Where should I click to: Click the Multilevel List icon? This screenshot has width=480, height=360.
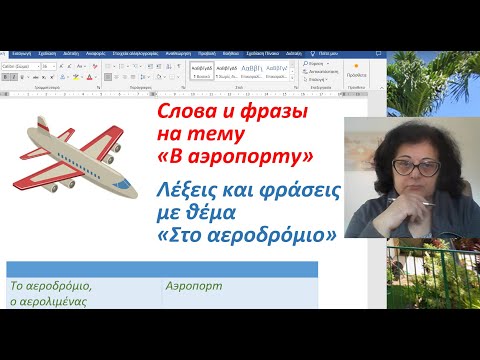pyautogui.click(x=135, y=66)
